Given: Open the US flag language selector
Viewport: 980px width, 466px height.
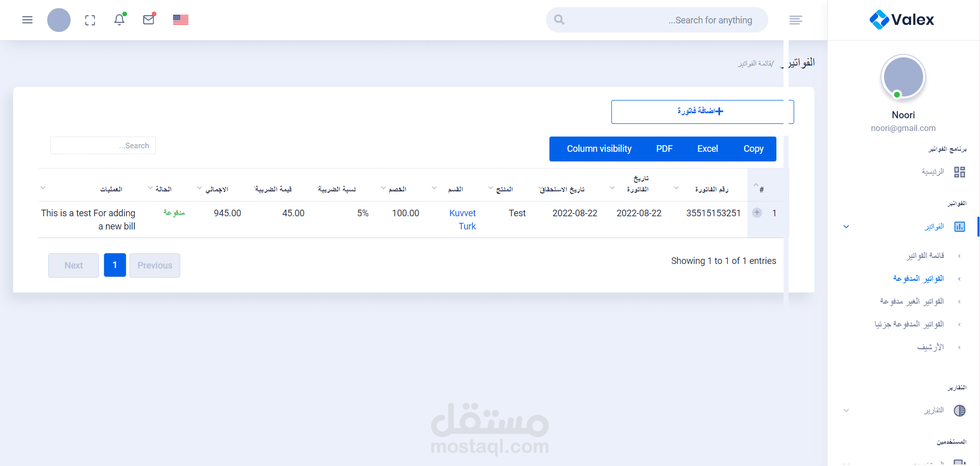Looking at the screenshot, I should [x=181, y=20].
